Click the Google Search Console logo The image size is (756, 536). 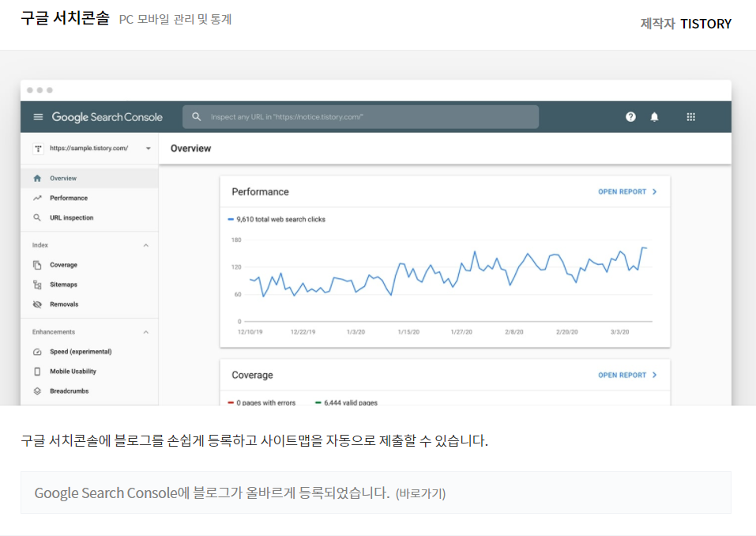[x=107, y=117]
